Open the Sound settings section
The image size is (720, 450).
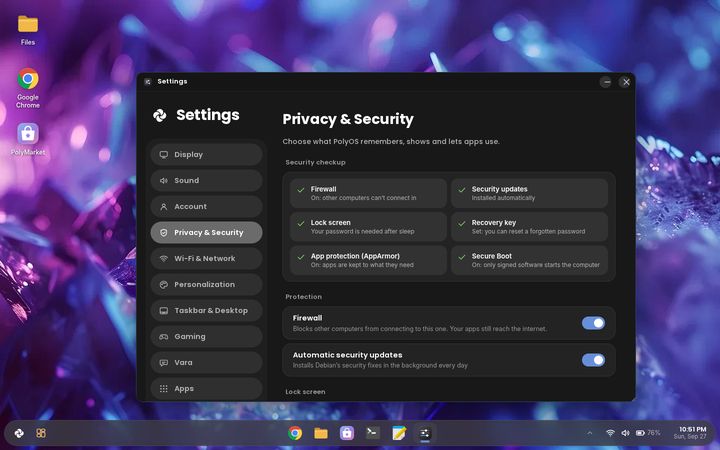207,180
